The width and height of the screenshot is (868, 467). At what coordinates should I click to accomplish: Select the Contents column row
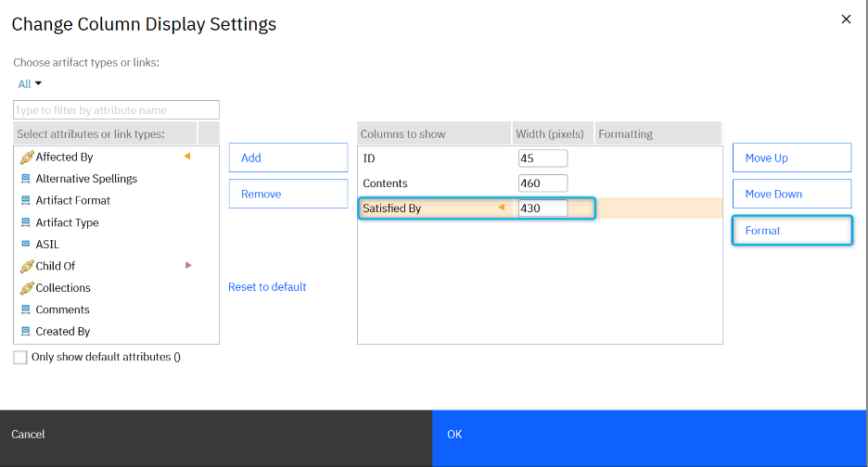click(540, 183)
